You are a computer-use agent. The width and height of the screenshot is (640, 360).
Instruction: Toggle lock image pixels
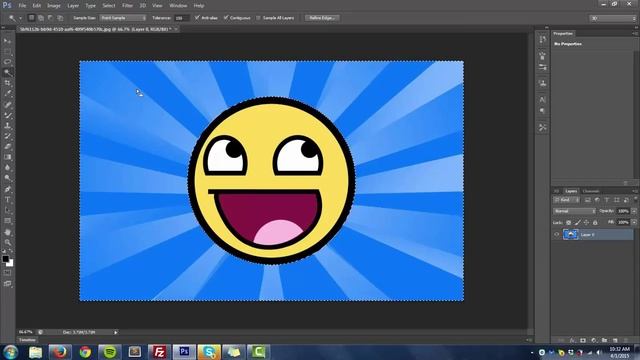(578, 222)
